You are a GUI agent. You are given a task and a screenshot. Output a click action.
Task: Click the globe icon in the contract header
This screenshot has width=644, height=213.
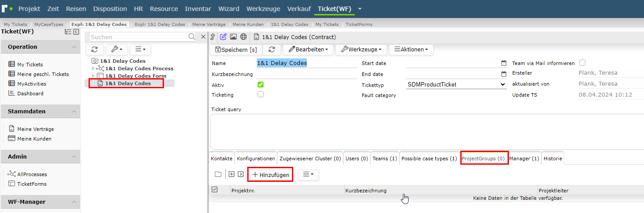[243, 37]
